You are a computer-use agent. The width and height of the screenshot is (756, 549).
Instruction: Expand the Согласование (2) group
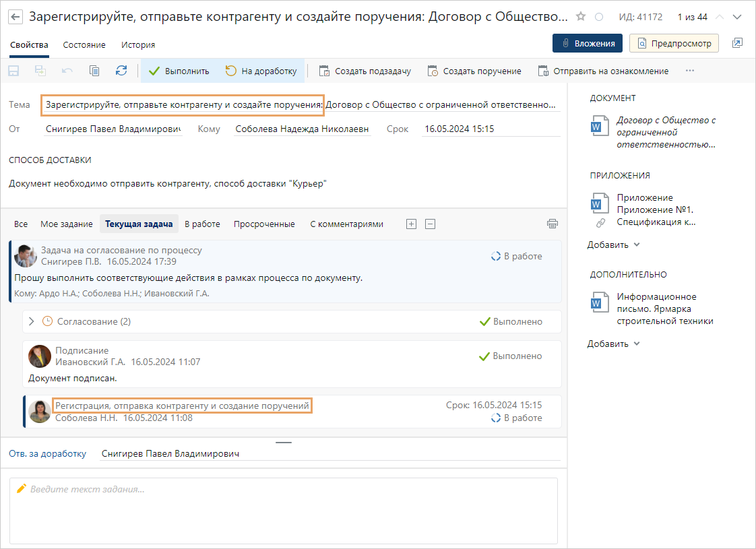(x=31, y=322)
